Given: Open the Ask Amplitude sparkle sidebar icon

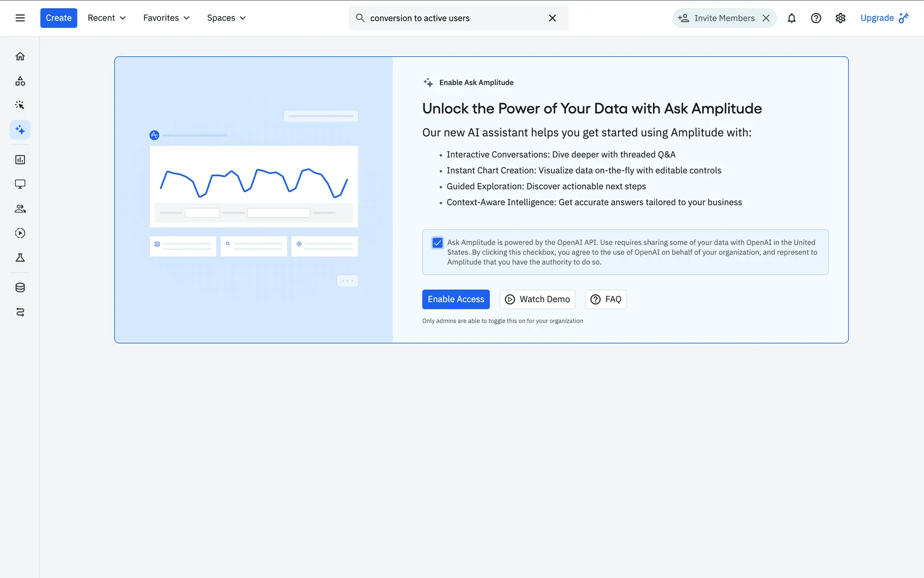Looking at the screenshot, I should click(20, 130).
